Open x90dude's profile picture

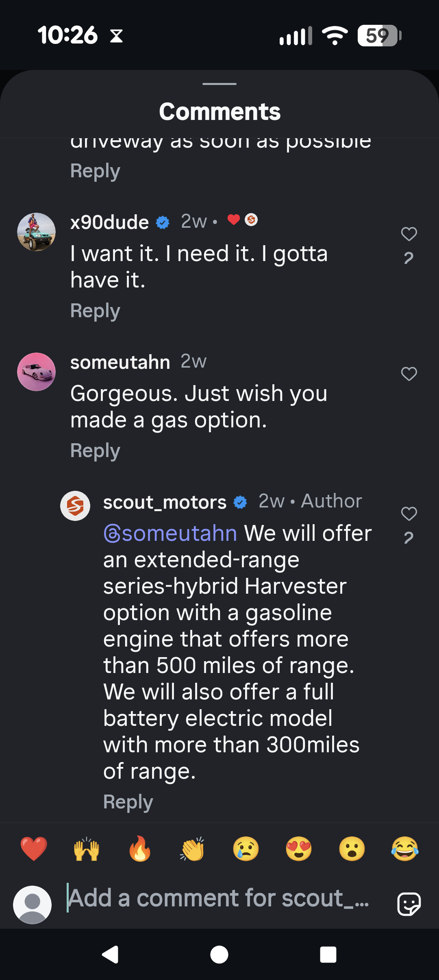[x=36, y=232]
